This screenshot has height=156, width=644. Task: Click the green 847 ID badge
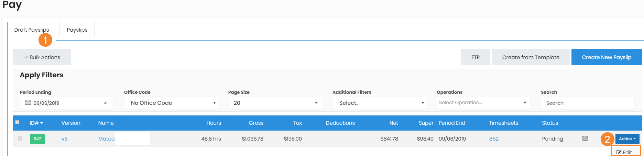tap(37, 139)
